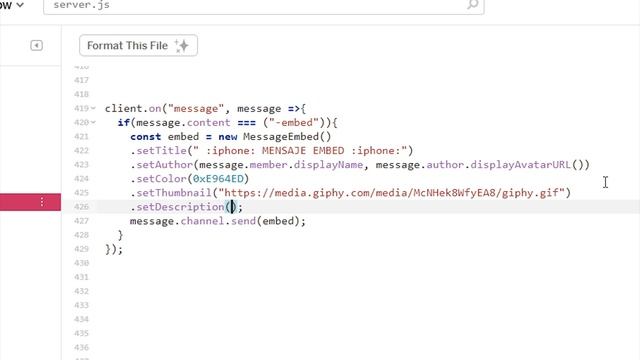Click the collapse sidebar arrow icon

[x=36, y=45]
